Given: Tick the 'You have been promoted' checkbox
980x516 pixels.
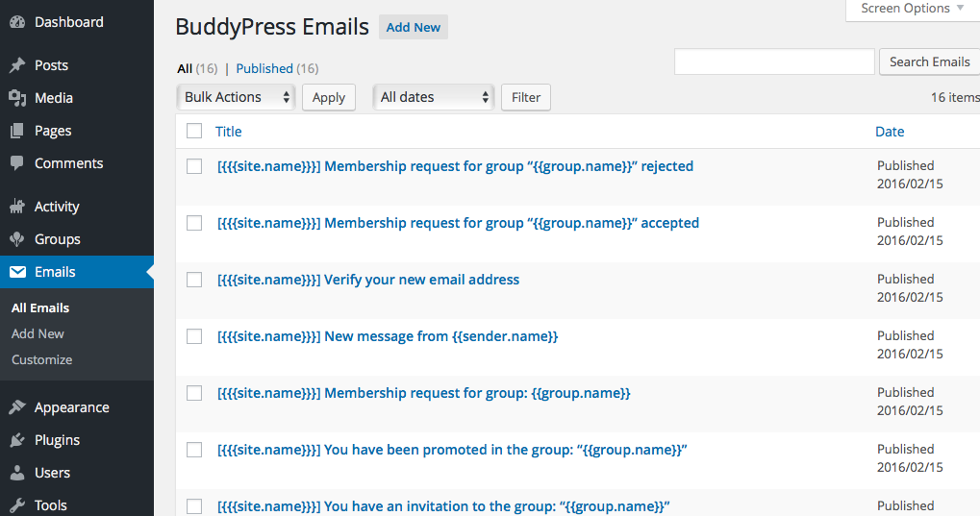Looking at the screenshot, I should click(194, 450).
